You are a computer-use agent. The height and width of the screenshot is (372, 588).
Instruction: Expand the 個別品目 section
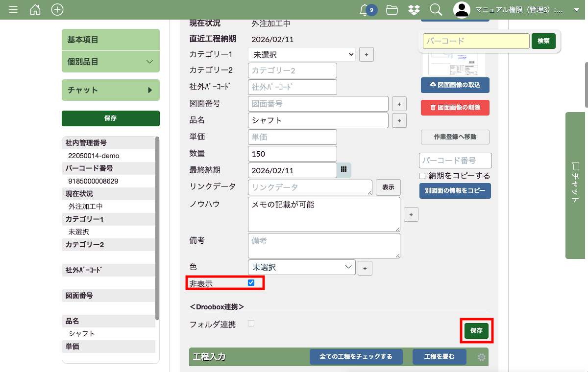(x=111, y=62)
